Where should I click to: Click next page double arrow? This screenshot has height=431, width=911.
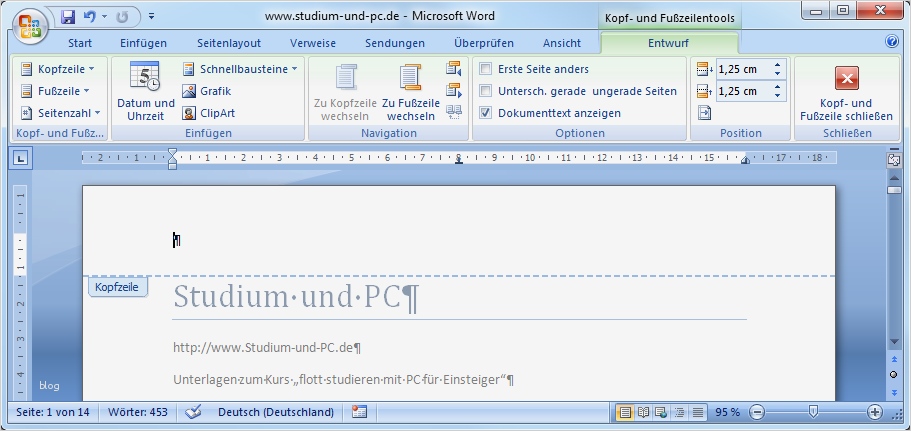[x=894, y=393]
